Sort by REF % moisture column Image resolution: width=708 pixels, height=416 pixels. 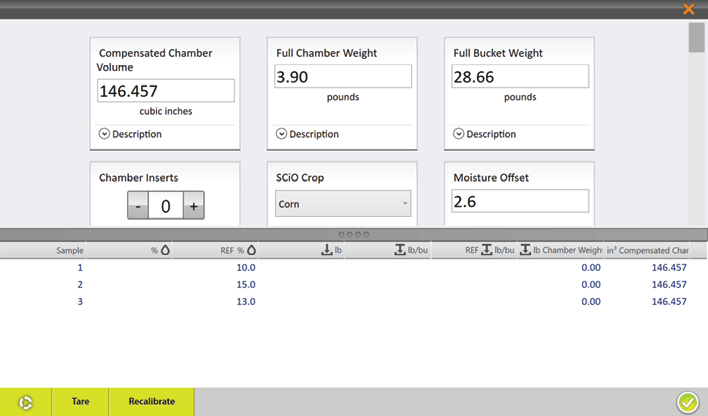(x=238, y=250)
